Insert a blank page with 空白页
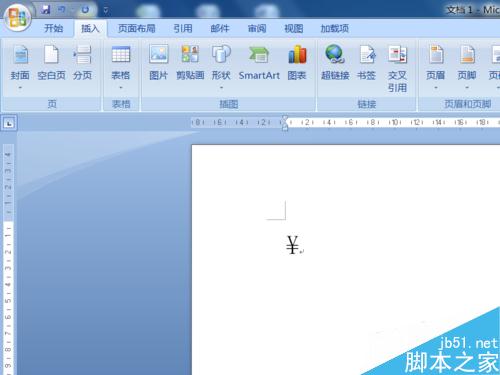500x375 pixels. [51, 63]
